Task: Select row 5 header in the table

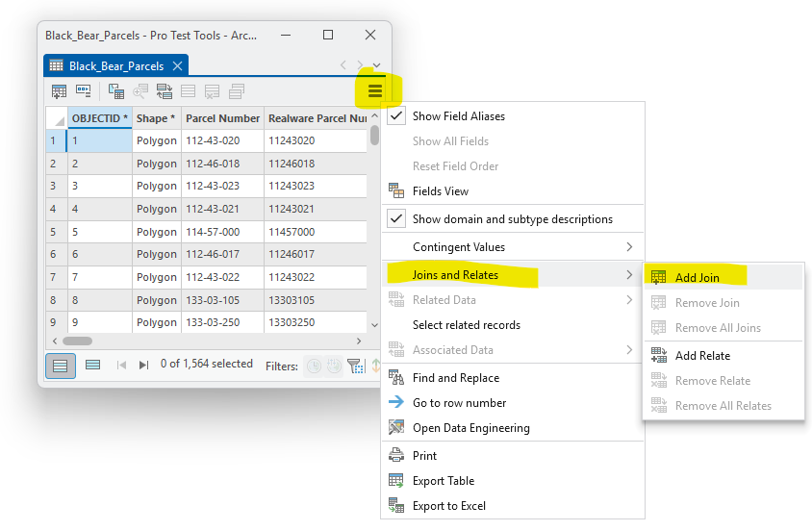Action: (x=56, y=232)
